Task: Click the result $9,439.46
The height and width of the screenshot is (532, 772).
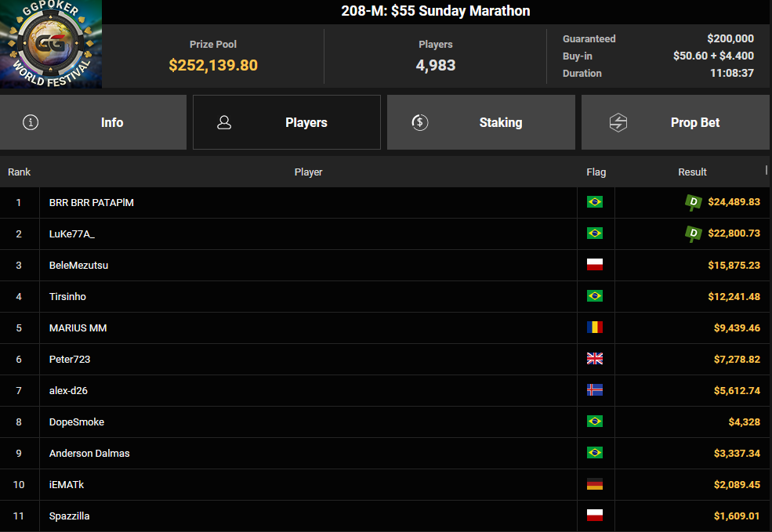Action: click(x=737, y=328)
